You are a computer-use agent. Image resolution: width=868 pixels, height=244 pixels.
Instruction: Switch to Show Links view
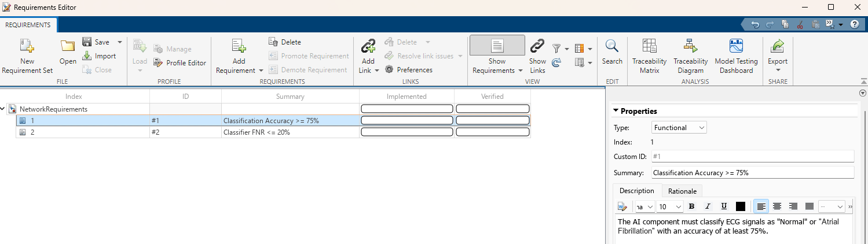(537, 56)
